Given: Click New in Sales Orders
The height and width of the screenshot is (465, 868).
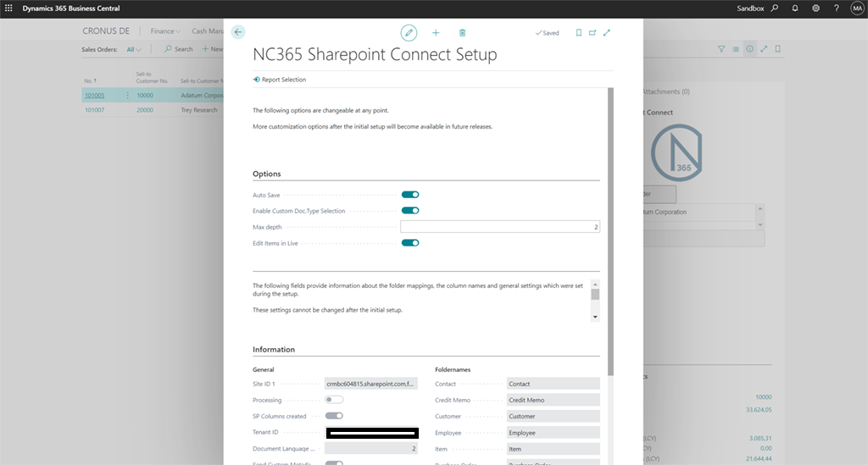Looking at the screenshot, I should tap(213, 49).
